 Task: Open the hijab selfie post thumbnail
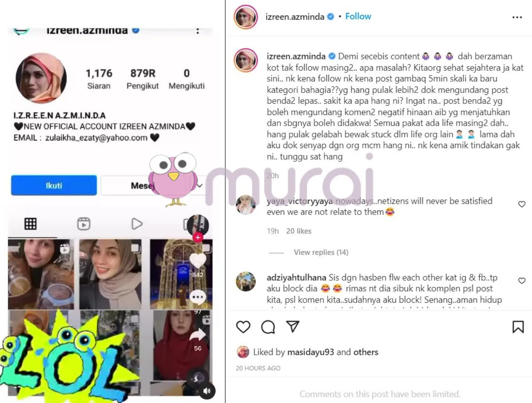110,274
